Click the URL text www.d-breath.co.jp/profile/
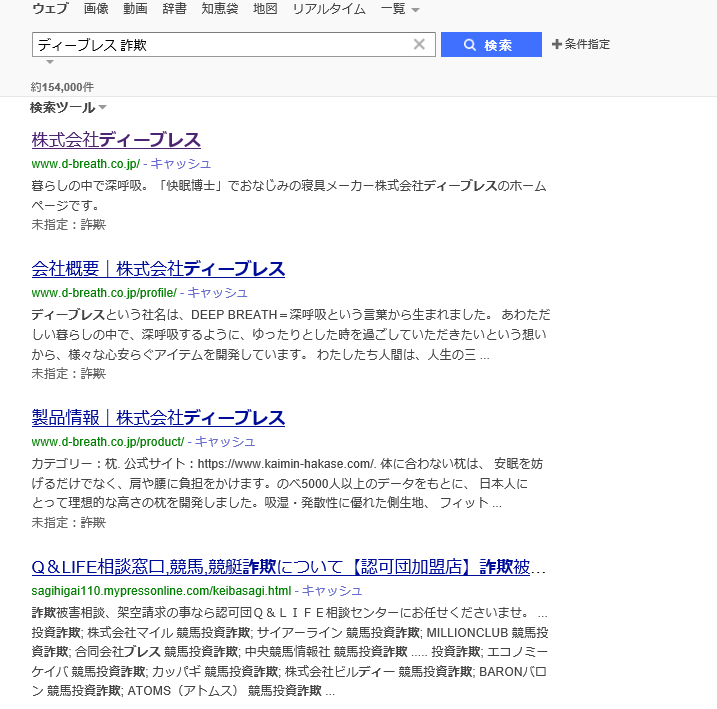Image resolution: width=717 pixels, height=709 pixels. [x=104, y=293]
